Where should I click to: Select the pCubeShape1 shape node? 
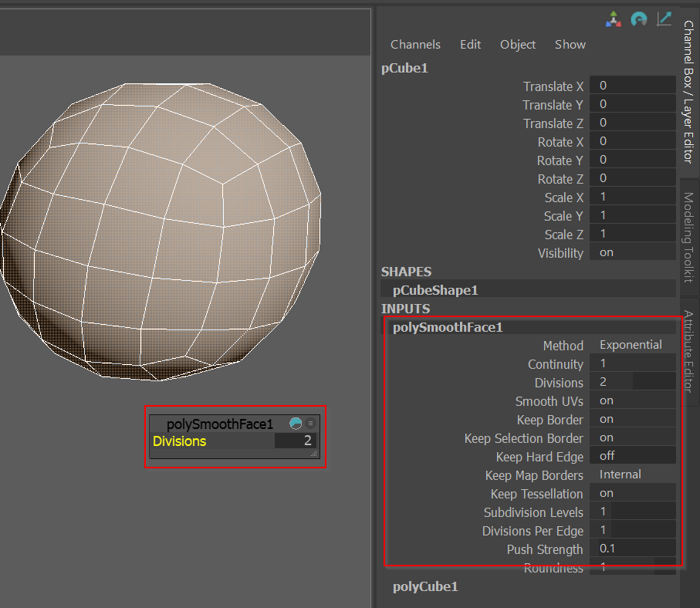click(433, 289)
